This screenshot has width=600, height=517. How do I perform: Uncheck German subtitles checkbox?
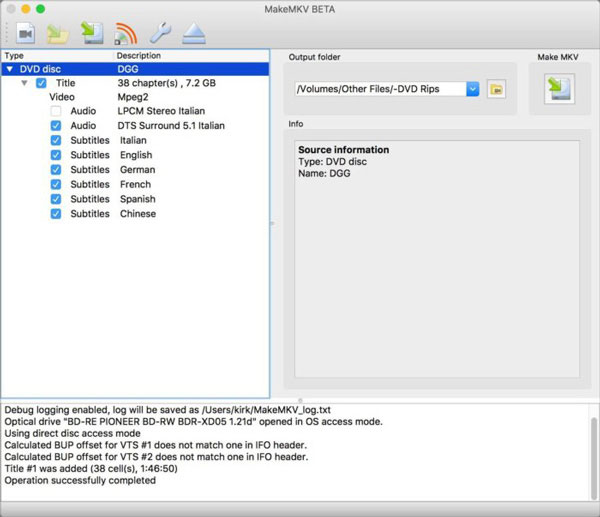(x=56, y=170)
